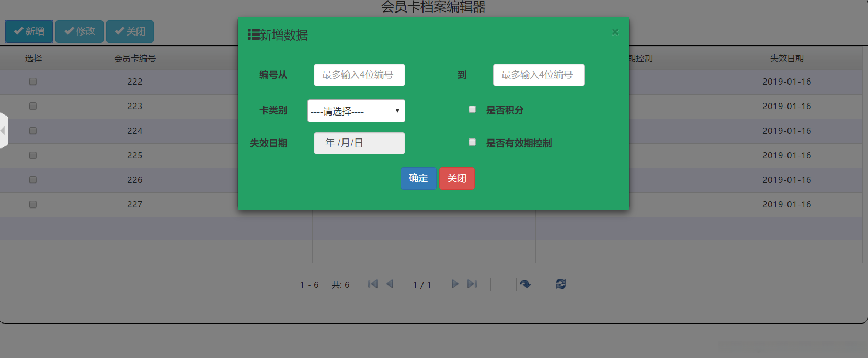Click the 2019-01-16 date in row 225
The image size is (868, 358).
(x=787, y=155)
